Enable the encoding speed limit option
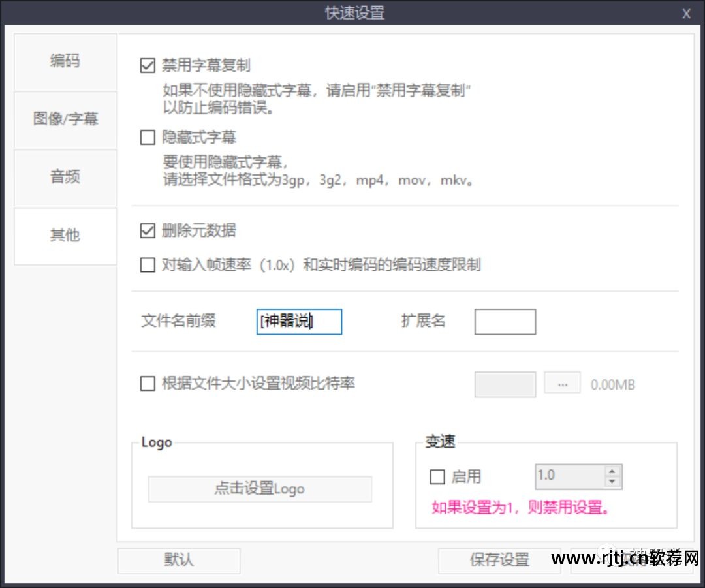The image size is (705, 588). 148,264
